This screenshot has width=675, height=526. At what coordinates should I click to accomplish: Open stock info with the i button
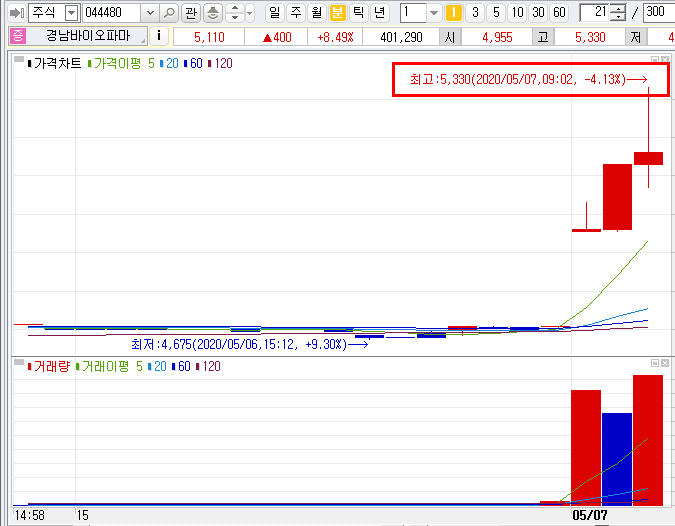point(159,36)
